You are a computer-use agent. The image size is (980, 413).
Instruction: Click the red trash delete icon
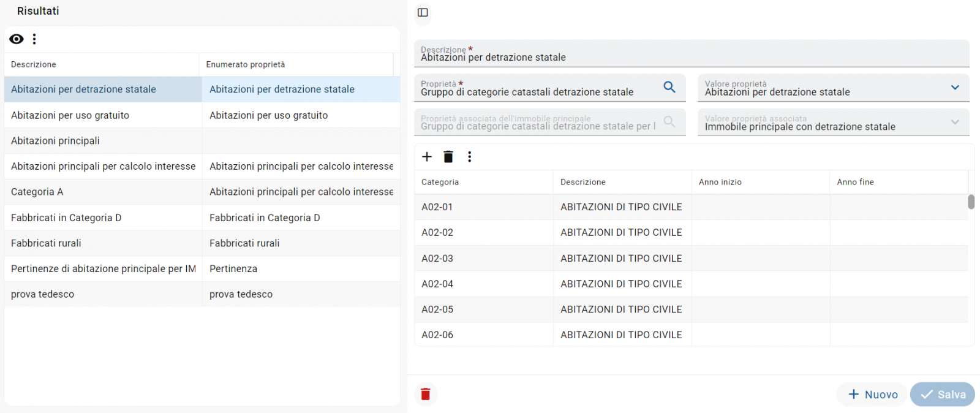[426, 394]
